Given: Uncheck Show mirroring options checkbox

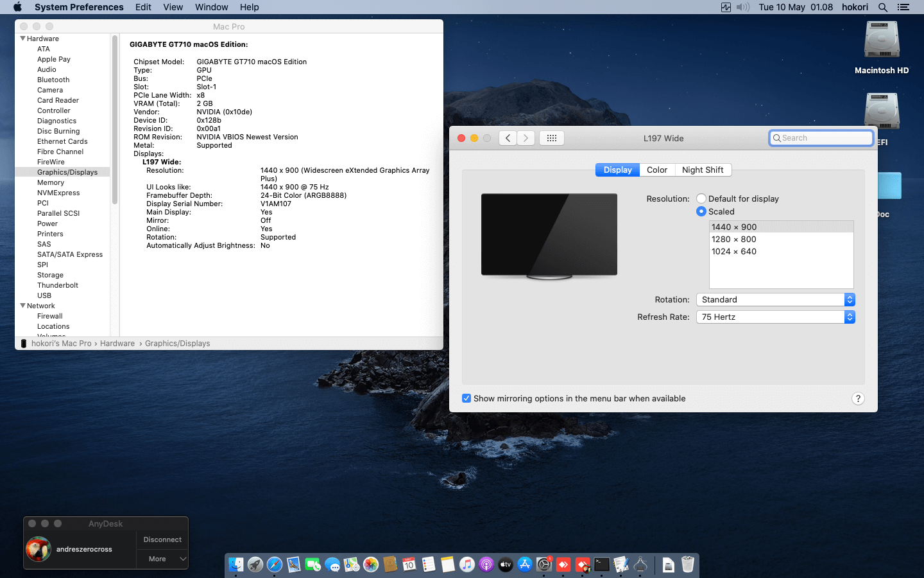Looking at the screenshot, I should [466, 399].
